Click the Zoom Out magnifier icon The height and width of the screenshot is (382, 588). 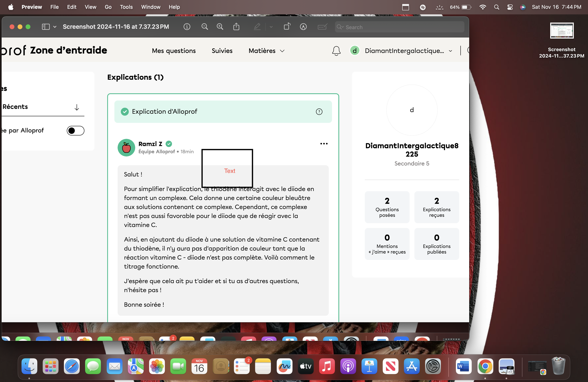click(204, 27)
